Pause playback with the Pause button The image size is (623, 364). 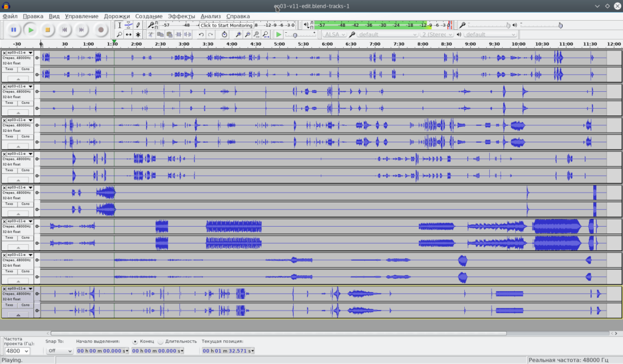tap(13, 30)
